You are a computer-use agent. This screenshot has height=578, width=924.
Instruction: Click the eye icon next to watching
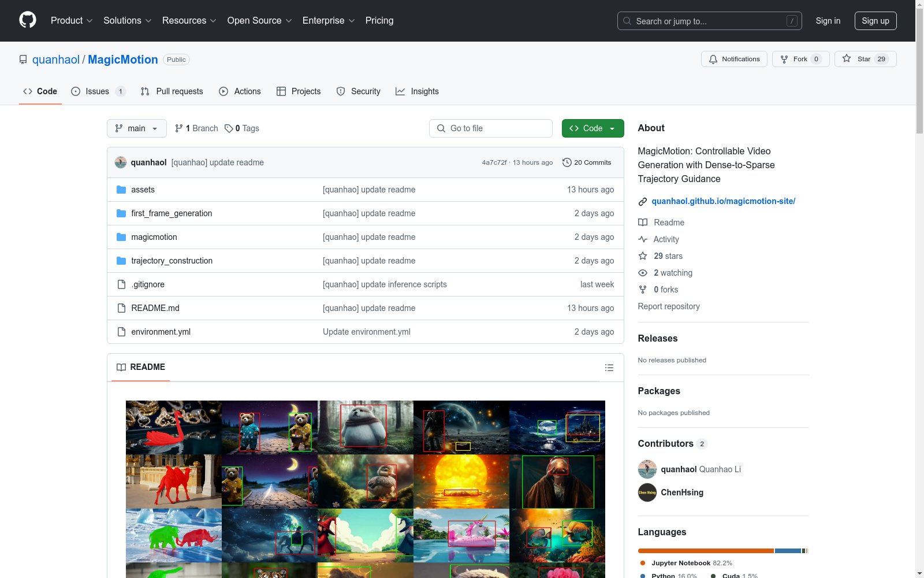point(643,273)
